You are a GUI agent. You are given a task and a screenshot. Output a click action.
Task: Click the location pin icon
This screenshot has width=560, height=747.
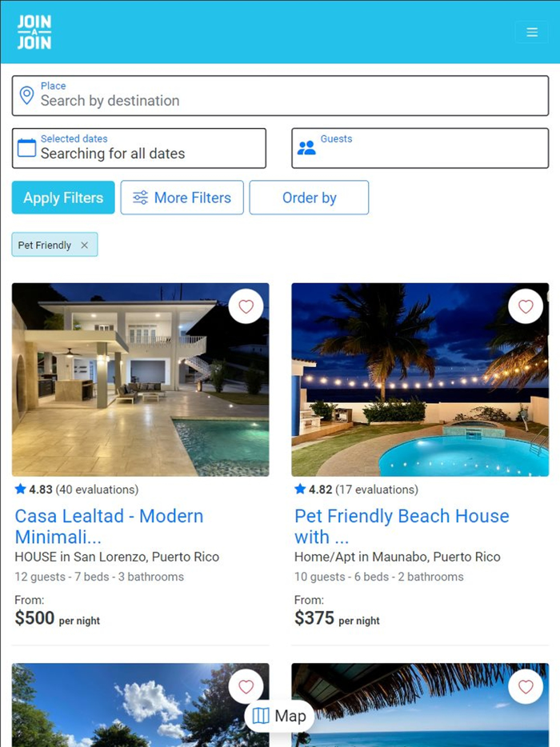point(26,96)
